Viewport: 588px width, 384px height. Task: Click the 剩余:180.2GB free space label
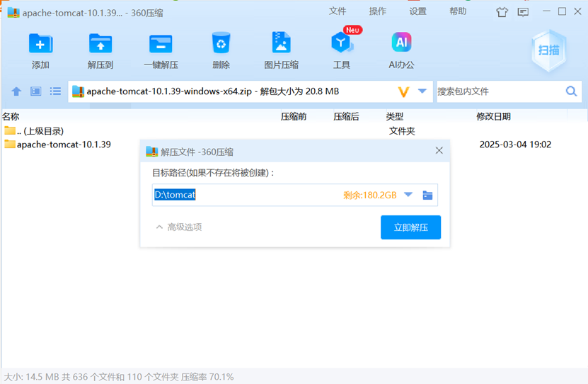pyautogui.click(x=370, y=196)
